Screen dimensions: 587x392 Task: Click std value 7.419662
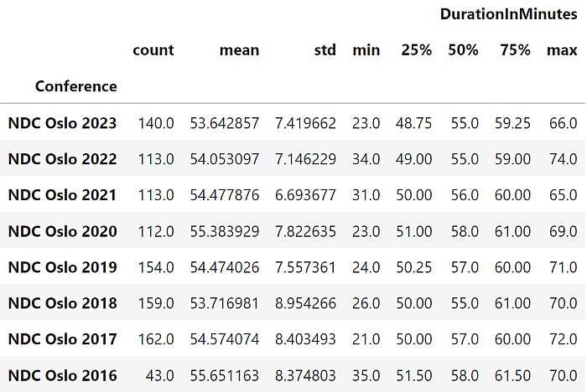tap(305, 123)
